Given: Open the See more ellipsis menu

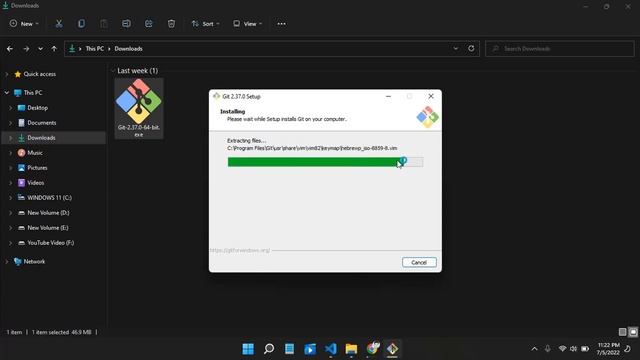Looking at the screenshot, I should click(x=281, y=24).
